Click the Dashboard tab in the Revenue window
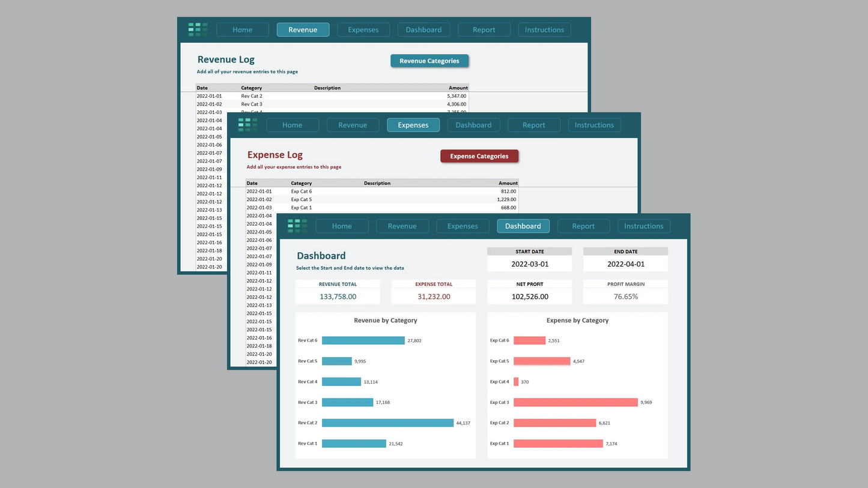The image size is (868, 488). coord(423,29)
